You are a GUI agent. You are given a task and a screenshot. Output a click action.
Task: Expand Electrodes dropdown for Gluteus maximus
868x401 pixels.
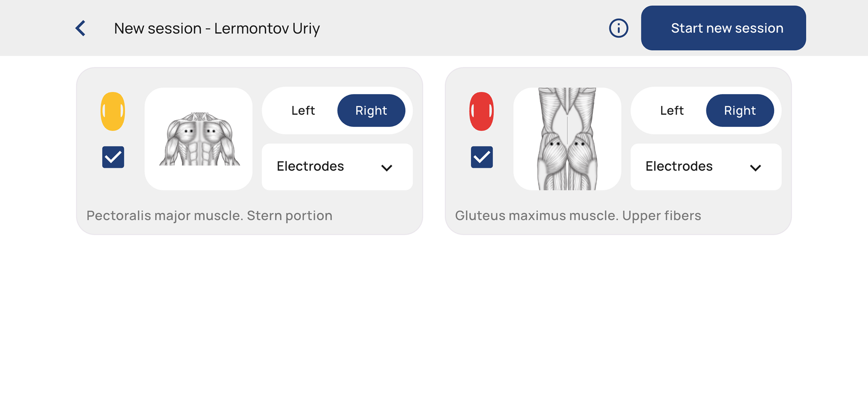point(706,167)
